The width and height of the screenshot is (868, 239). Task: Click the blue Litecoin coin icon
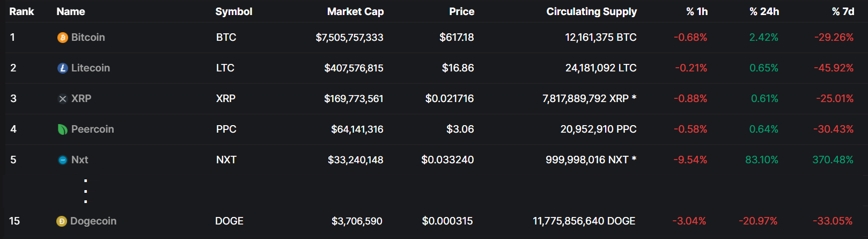point(63,68)
